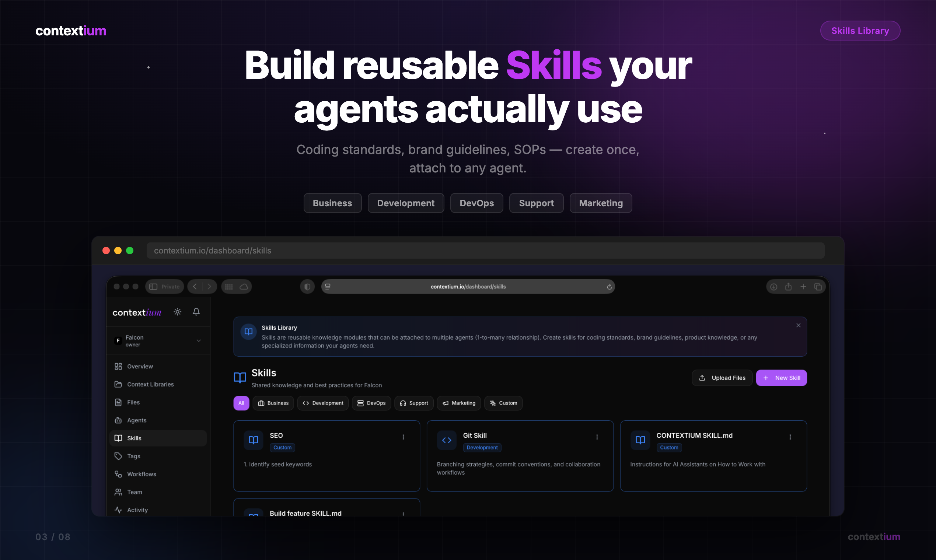Click the Upload Files button
This screenshot has height=560, width=936.
[x=722, y=378]
